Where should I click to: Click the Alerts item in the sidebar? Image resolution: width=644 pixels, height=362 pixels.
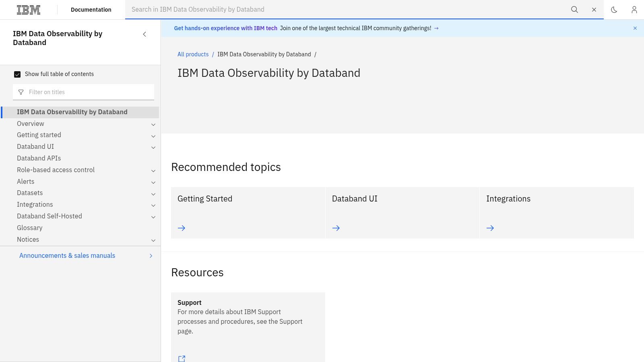[26, 181]
